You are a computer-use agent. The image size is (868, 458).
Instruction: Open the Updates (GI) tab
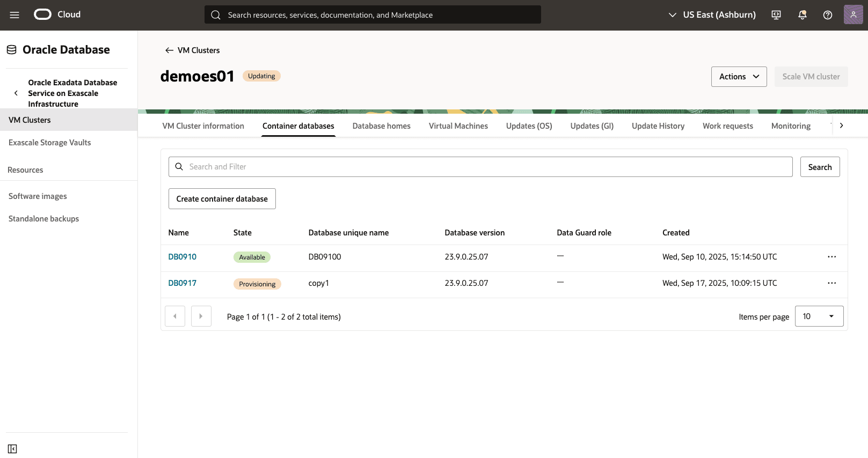pos(592,126)
